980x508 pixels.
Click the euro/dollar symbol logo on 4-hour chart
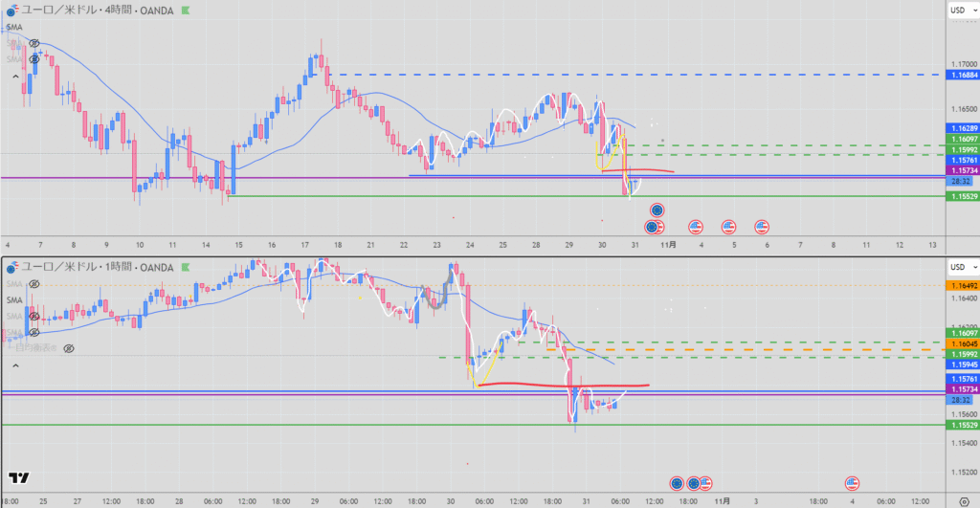coord(11,10)
